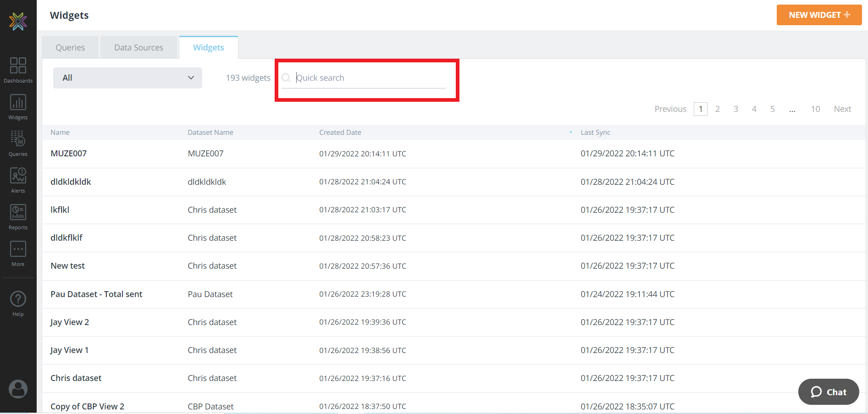The width and height of the screenshot is (868, 414).
Task: Open the Help icon
Action: click(x=18, y=304)
